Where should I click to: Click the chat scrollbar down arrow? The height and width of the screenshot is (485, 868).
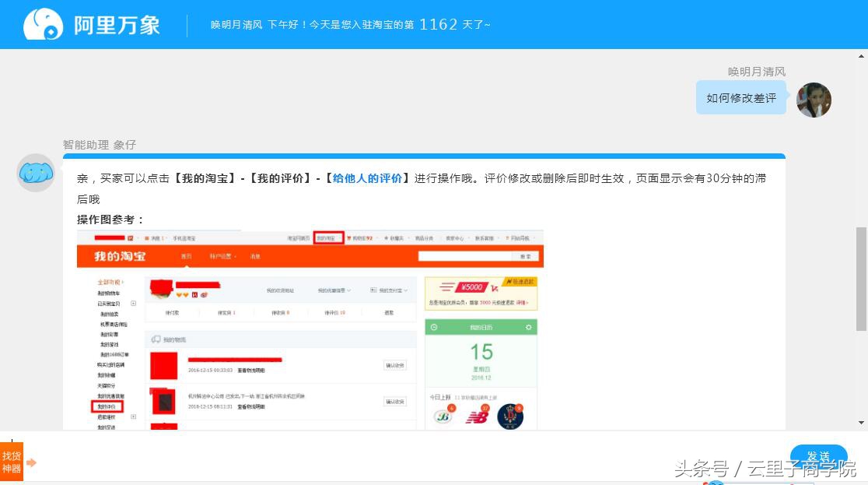861,423
